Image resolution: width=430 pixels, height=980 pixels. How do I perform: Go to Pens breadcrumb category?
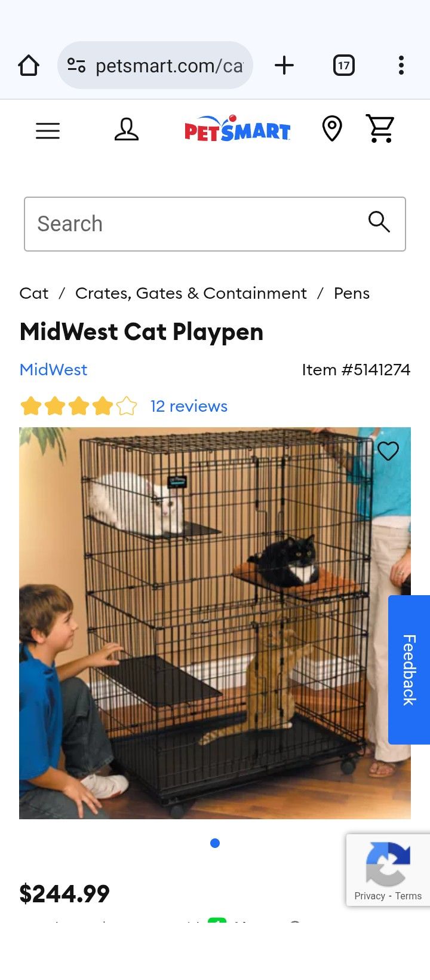[x=352, y=293]
